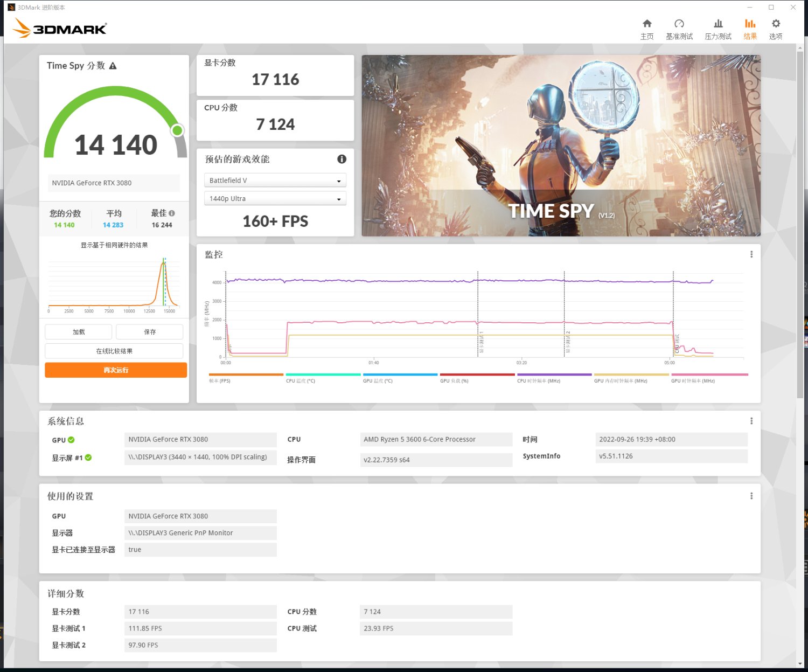This screenshot has width=808, height=672.
Task: Click Compare result online (在线比较结果) button
Action: 114,351
